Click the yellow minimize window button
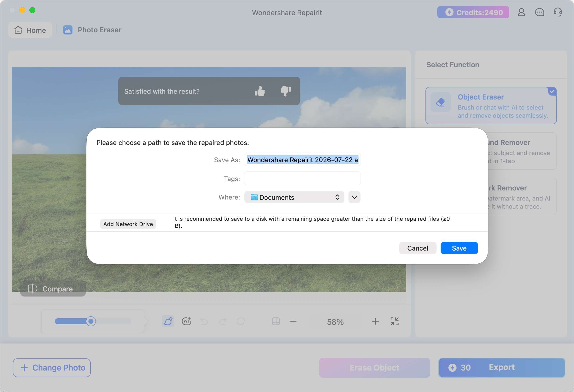Screen dimensions: 574x392 22,10
